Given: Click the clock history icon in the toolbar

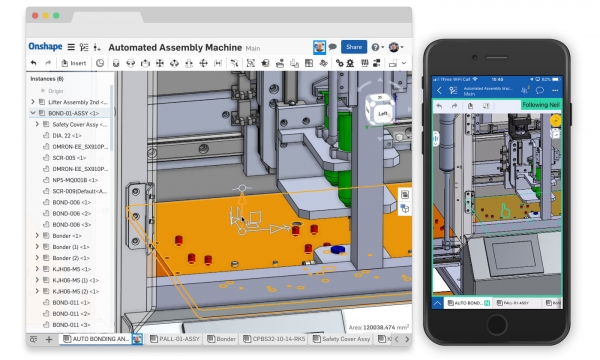Looking at the screenshot, I should point(100,63).
